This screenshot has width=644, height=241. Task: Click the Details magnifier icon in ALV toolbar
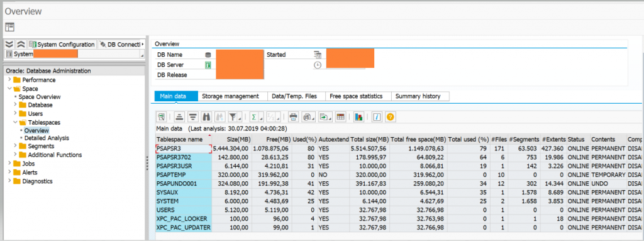pyautogui.click(x=162, y=117)
